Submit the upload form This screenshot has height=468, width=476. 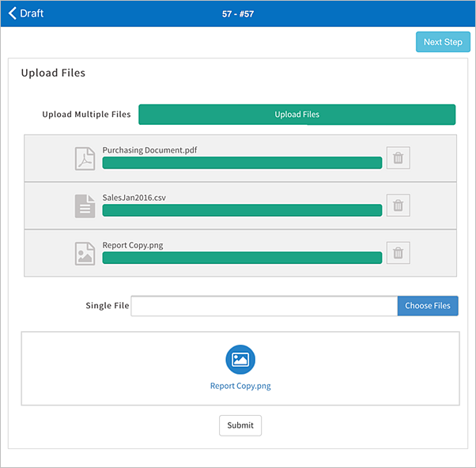[x=240, y=425]
